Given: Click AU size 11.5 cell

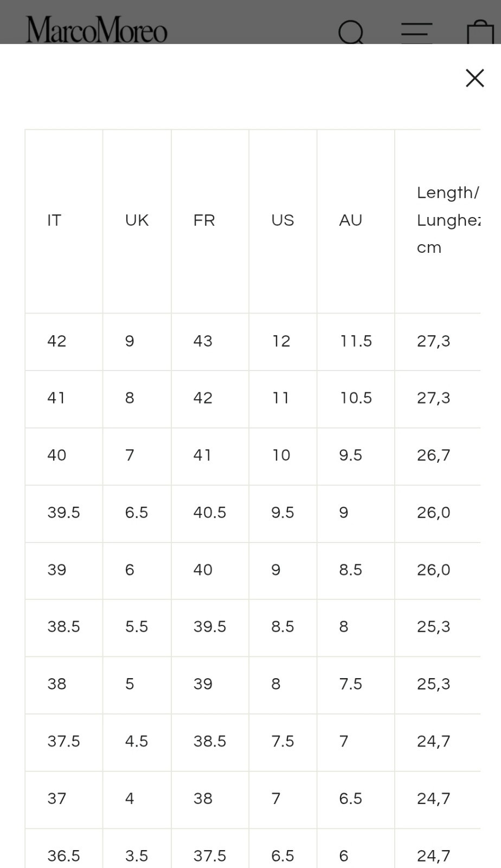Looking at the screenshot, I should [x=356, y=341].
